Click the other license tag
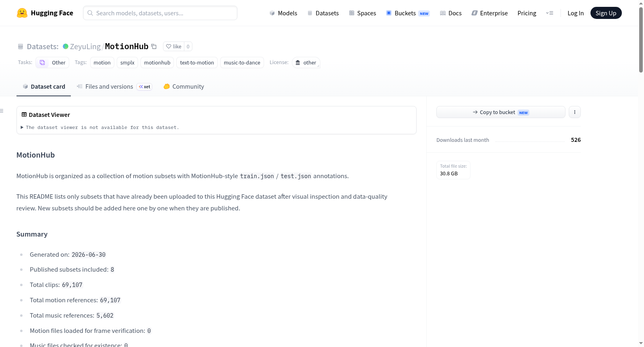Screen dimensions: 644x347 (x=306, y=62)
